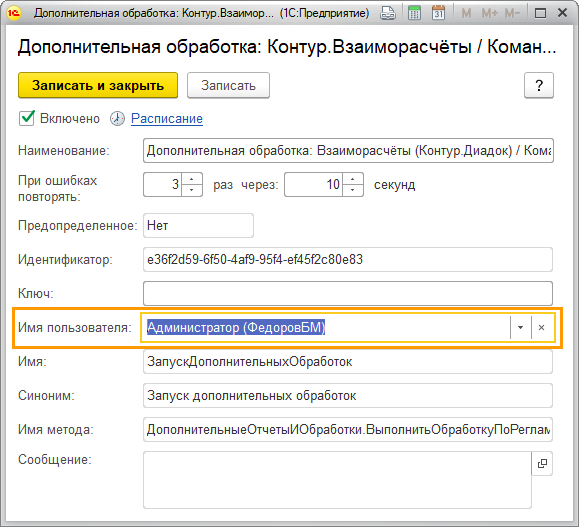
Task: Click the Имя метода field
Action: (x=348, y=430)
